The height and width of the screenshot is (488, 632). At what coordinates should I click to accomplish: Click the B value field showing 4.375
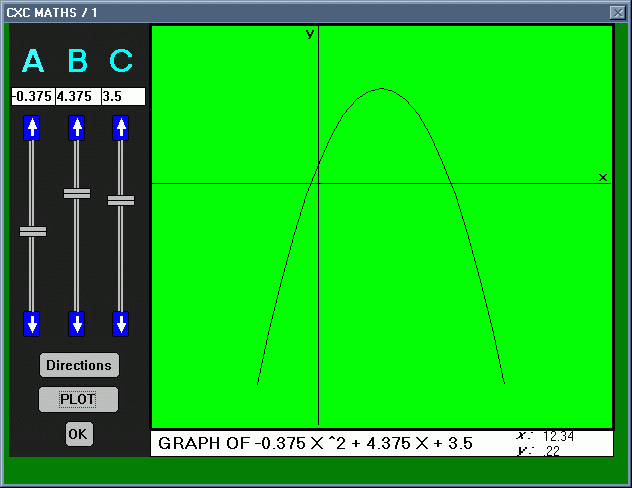click(x=78, y=96)
